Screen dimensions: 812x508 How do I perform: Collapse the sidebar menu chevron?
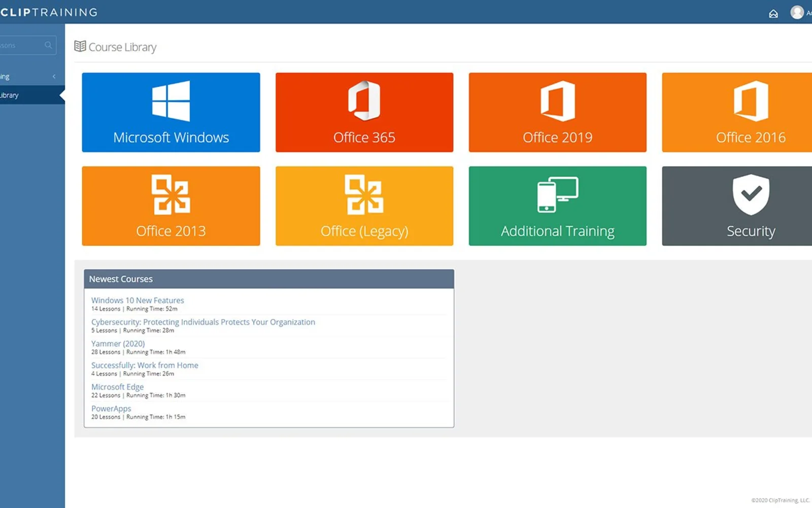pyautogui.click(x=54, y=77)
